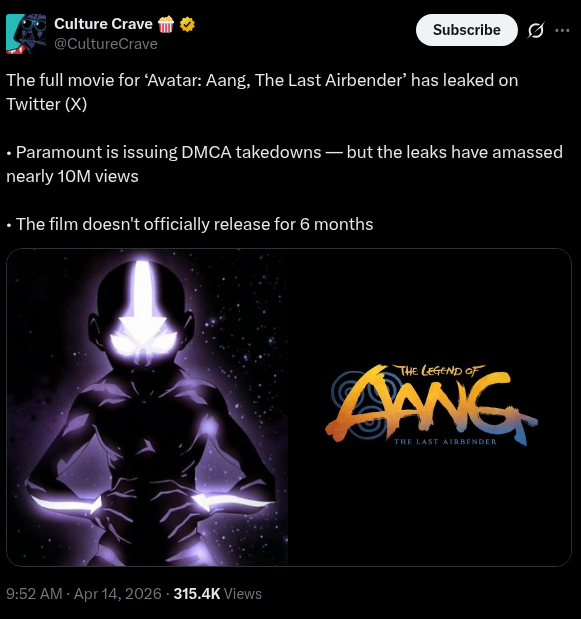
Task: Click the 9:52 AM timestamp
Action: pos(34,594)
